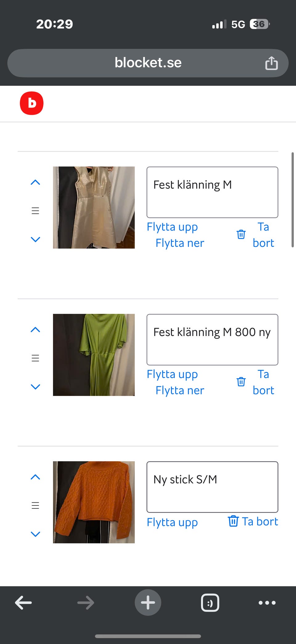
Task: Open the browser tabs switcher icon
Action: (210, 603)
